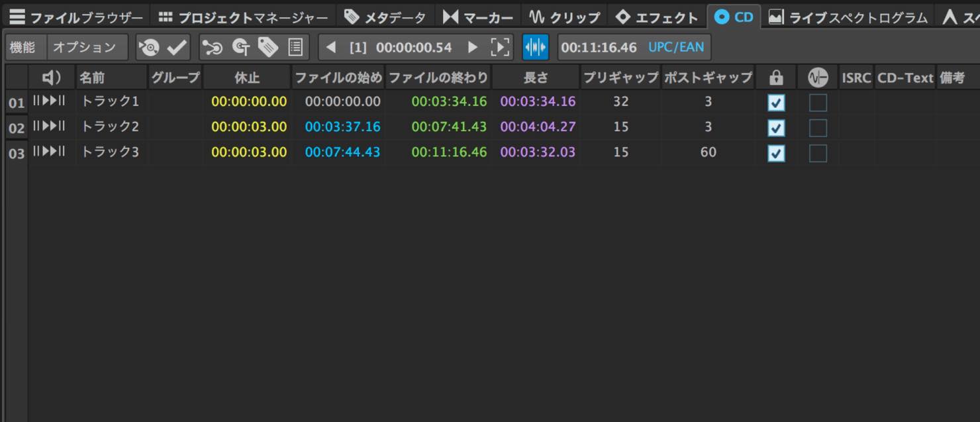Enable the waveform checkbox for トラック2
This screenshot has height=422, width=980.
point(818,128)
